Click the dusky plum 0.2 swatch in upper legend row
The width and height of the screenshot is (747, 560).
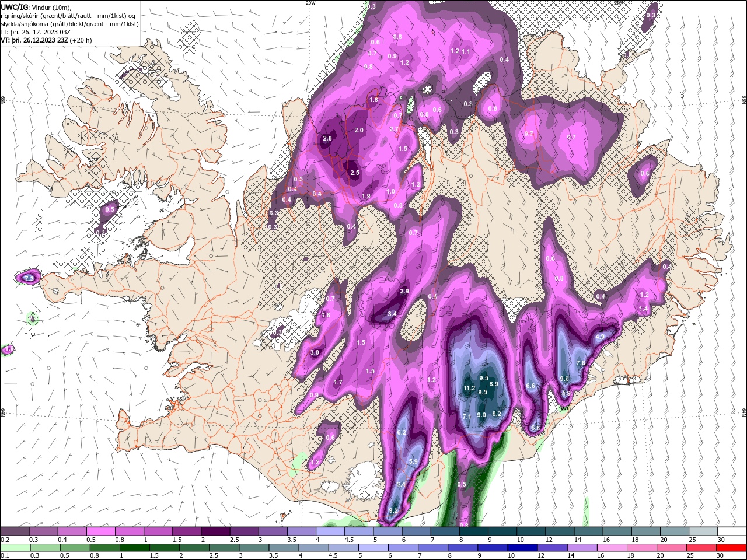15,531
